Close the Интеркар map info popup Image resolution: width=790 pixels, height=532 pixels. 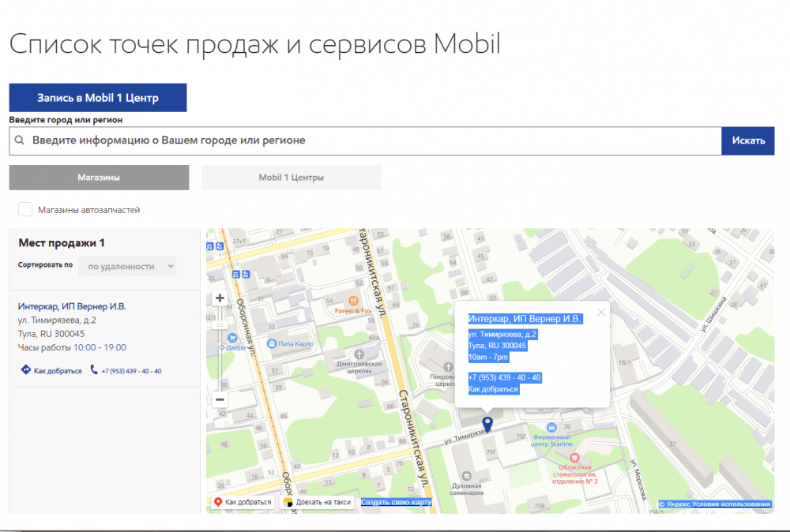(x=601, y=312)
